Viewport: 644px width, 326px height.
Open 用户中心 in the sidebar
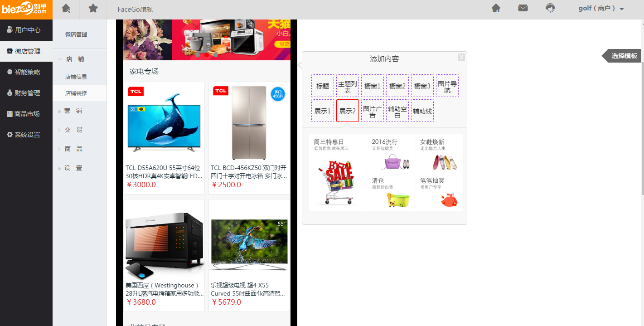click(26, 30)
